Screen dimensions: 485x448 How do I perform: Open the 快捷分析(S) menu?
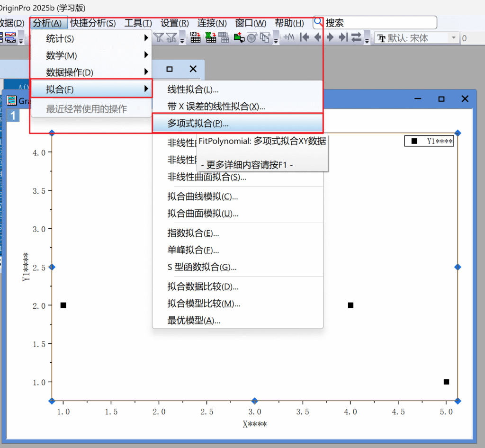click(93, 23)
